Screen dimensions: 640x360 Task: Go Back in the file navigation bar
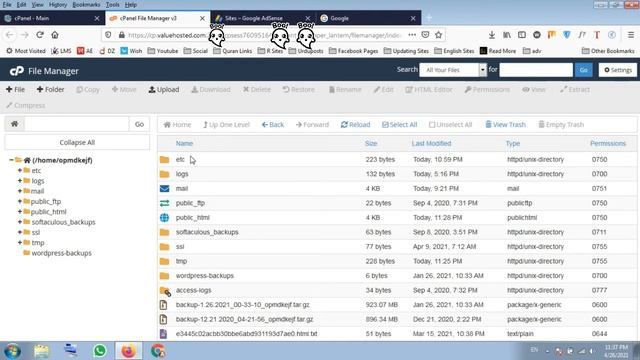coord(273,124)
